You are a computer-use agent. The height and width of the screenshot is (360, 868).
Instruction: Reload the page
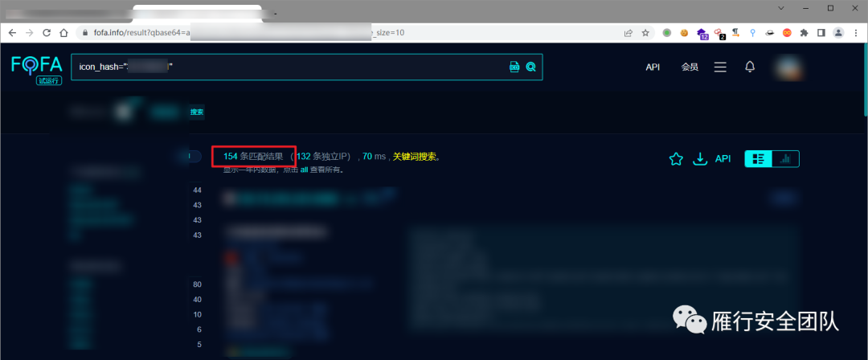tap(47, 33)
